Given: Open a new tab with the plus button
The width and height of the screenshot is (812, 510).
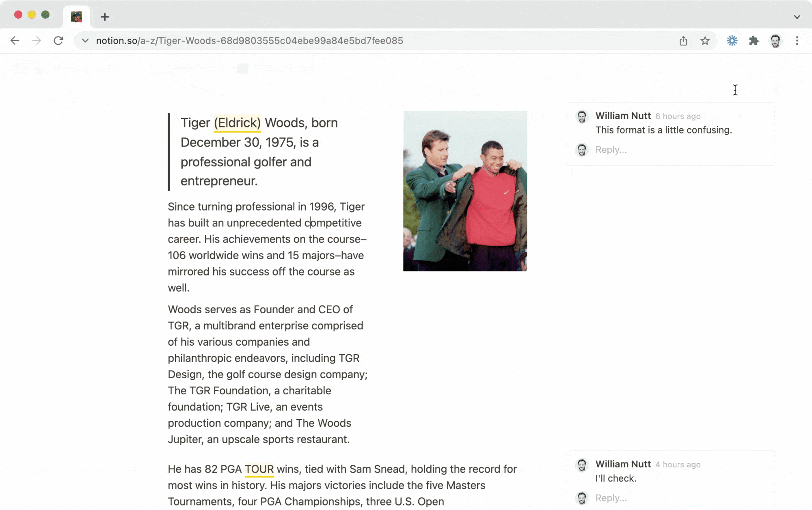Looking at the screenshot, I should click(x=105, y=17).
